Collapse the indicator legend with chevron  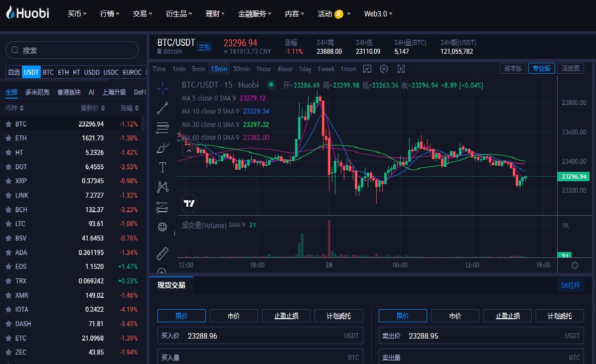189,150
